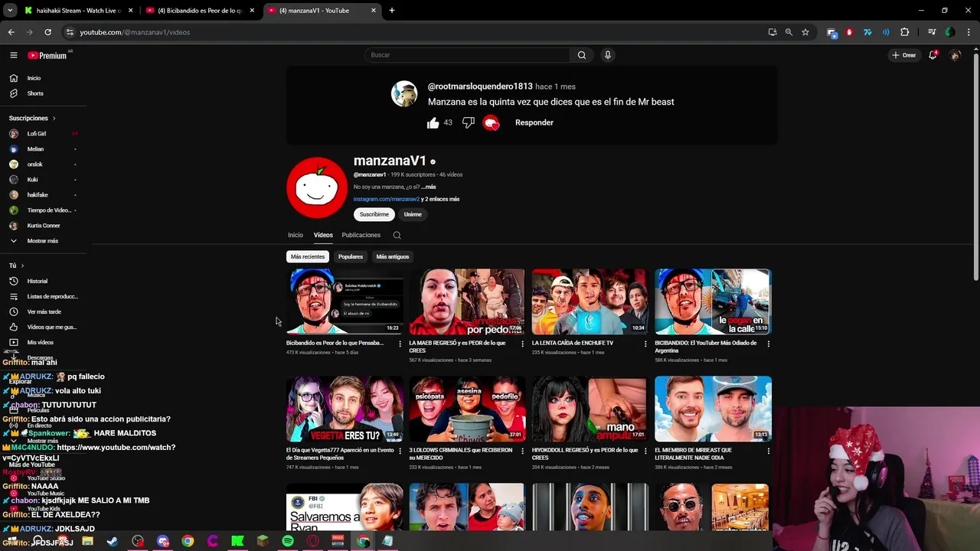Click the Suscribirme button
Viewport: 980px width, 551px height.
(374, 214)
